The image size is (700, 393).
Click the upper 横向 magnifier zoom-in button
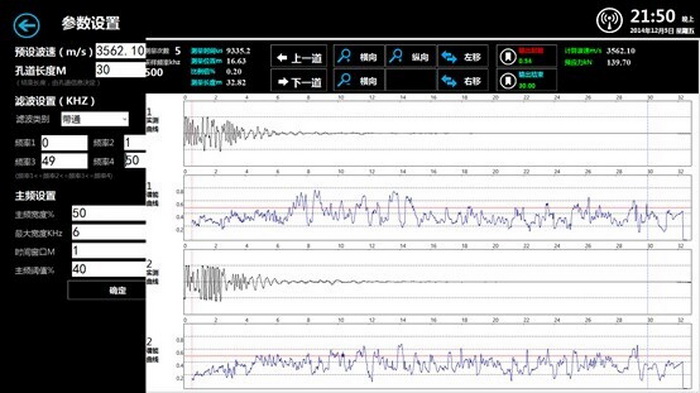click(358, 57)
